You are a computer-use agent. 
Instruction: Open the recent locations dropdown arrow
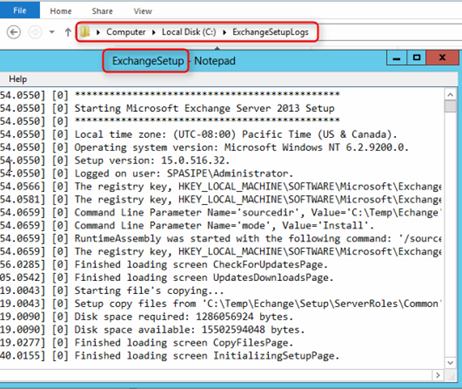(x=52, y=32)
